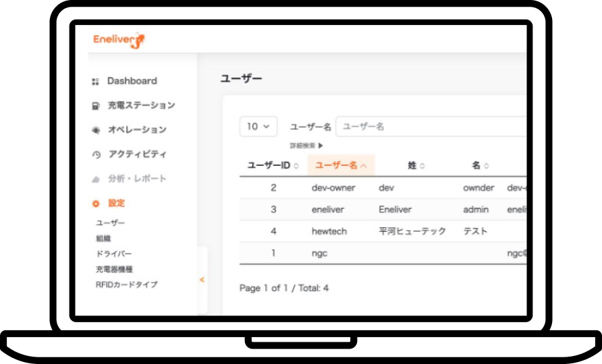602x364 pixels.
Task: Click user ID 3 cell
Action: pyautogui.click(x=273, y=210)
